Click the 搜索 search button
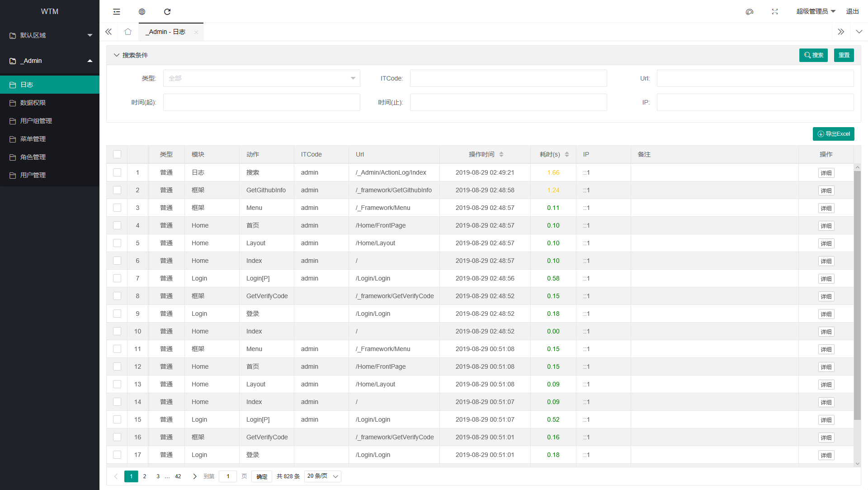 813,55
